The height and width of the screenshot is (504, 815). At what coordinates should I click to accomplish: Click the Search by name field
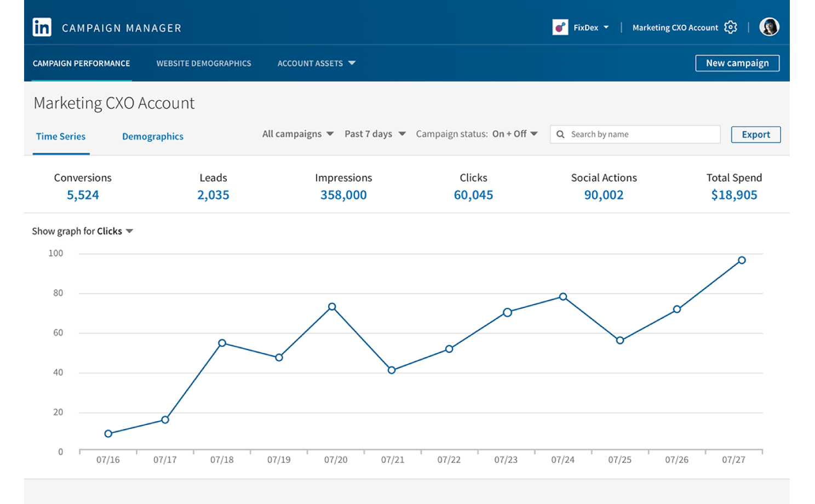(635, 134)
